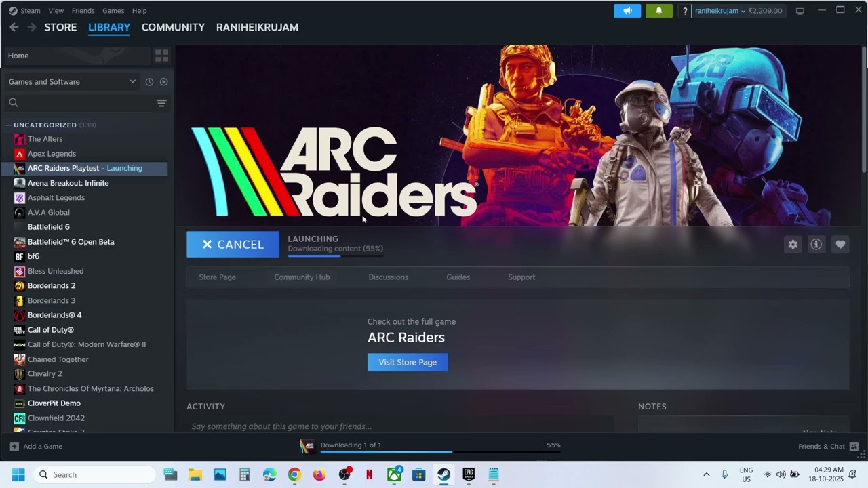The width and height of the screenshot is (868, 488).
Task: Click the Steam logo in title bar
Action: (13, 11)
